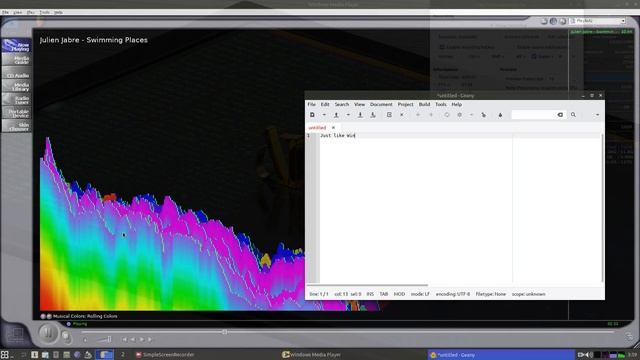Expand the Build dropdown arrow in Geany's toolbar
The width and height of the screenshot is (640, 360).
(x=471, y=115)
